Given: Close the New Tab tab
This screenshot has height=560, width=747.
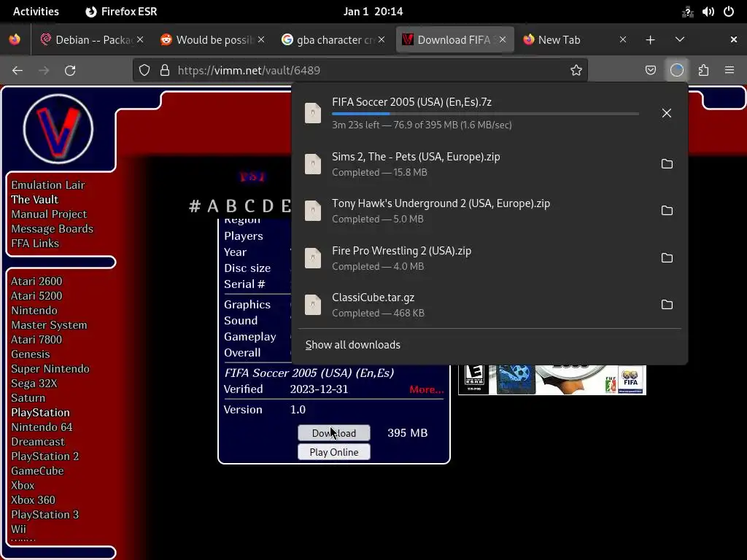Looking at the screenshot, I should pos(623,40).
